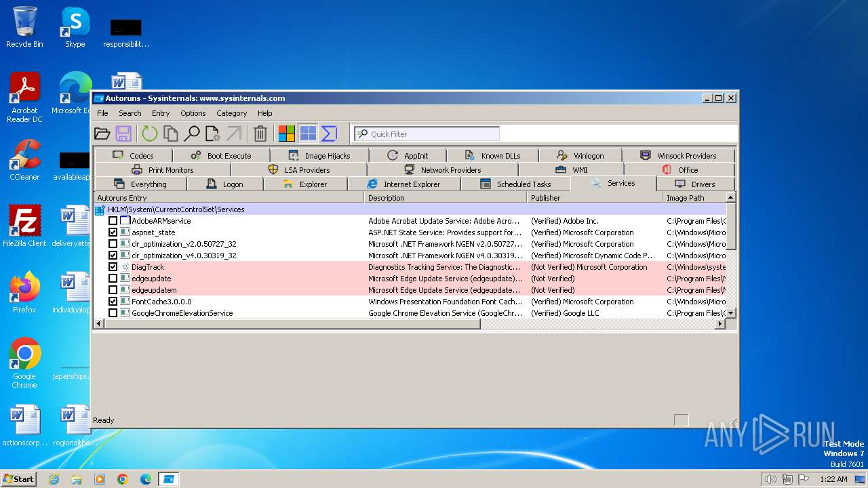This screenshot has width=868, height=488.
Task: Uncheck the FontCache3.0.0.0 checkbox
Action: click(x=113, y=302)
